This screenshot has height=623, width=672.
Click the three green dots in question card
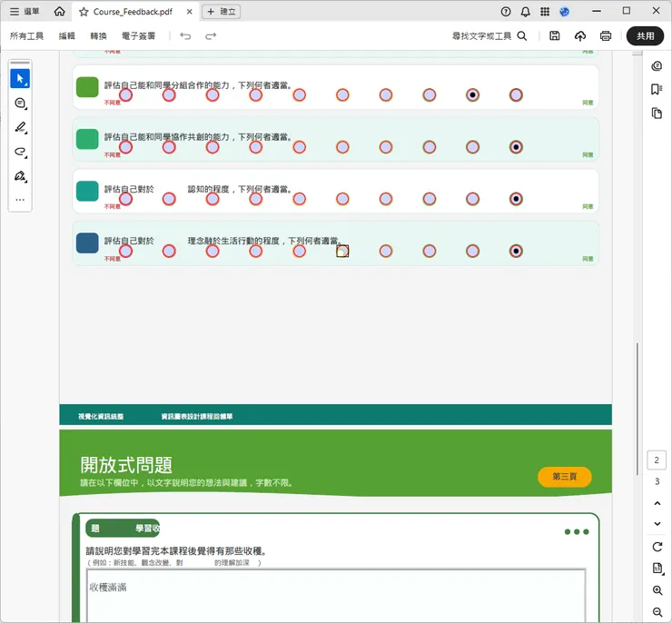click(x=577, y=532)
